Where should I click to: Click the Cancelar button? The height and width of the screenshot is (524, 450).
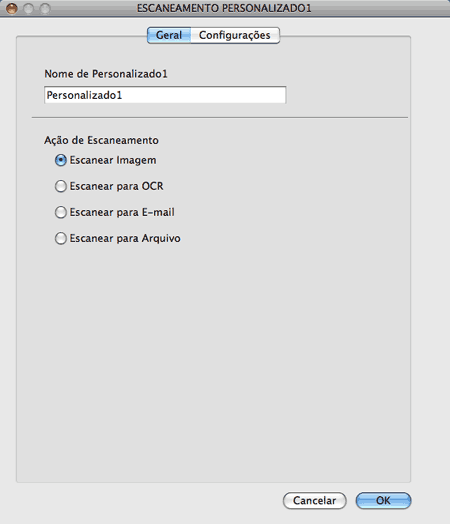click(314, 500)
